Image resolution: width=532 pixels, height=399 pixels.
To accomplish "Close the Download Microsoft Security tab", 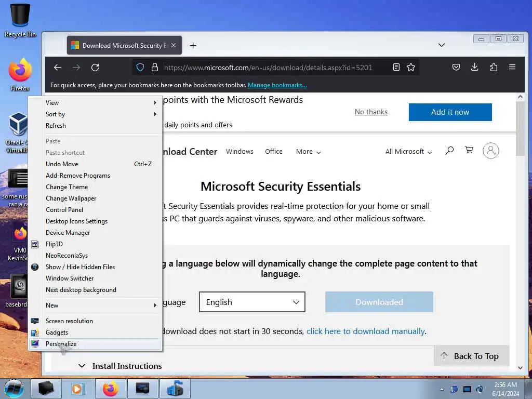I will 174,45.
